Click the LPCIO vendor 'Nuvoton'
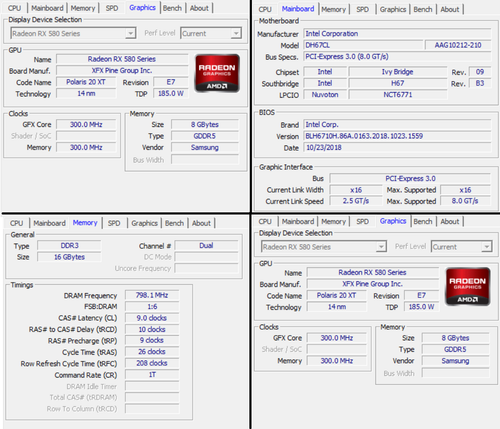Screen dimensions: 500x429 pos(325,95)
